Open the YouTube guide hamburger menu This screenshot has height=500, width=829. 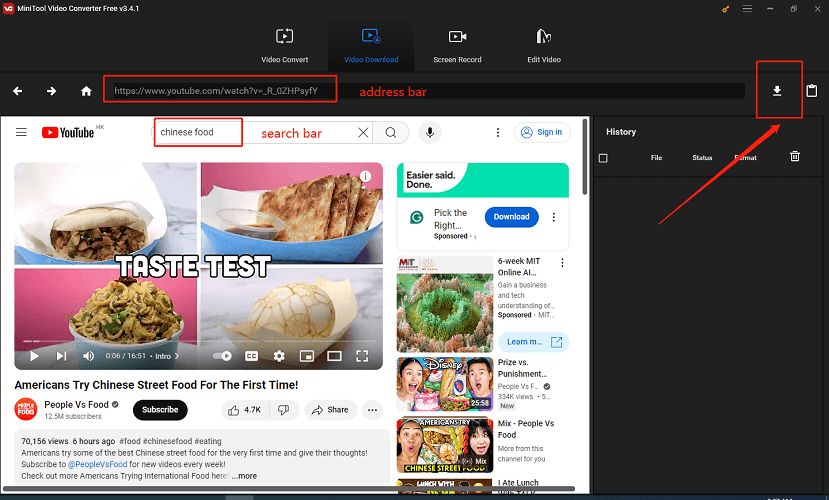click(21, 132)
